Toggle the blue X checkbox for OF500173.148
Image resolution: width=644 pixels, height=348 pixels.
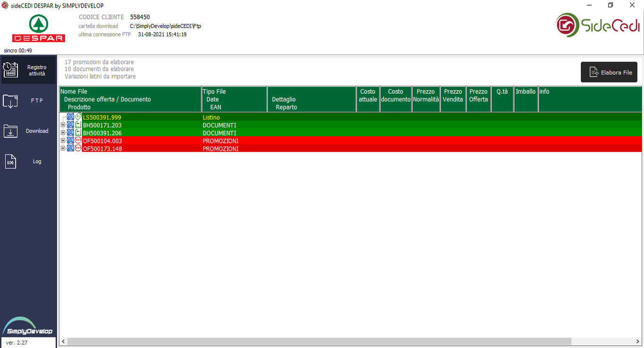[70, 148]
